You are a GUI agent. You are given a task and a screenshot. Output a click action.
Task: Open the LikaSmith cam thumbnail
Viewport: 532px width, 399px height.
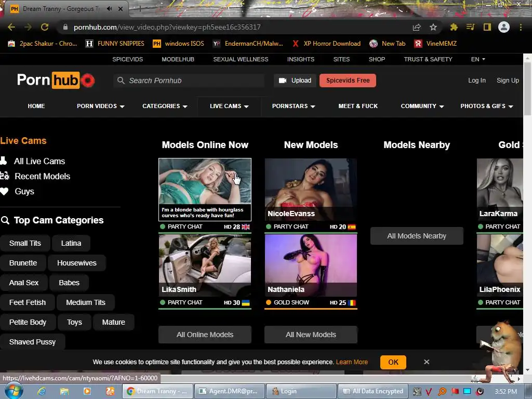click(x=205, y=265)
